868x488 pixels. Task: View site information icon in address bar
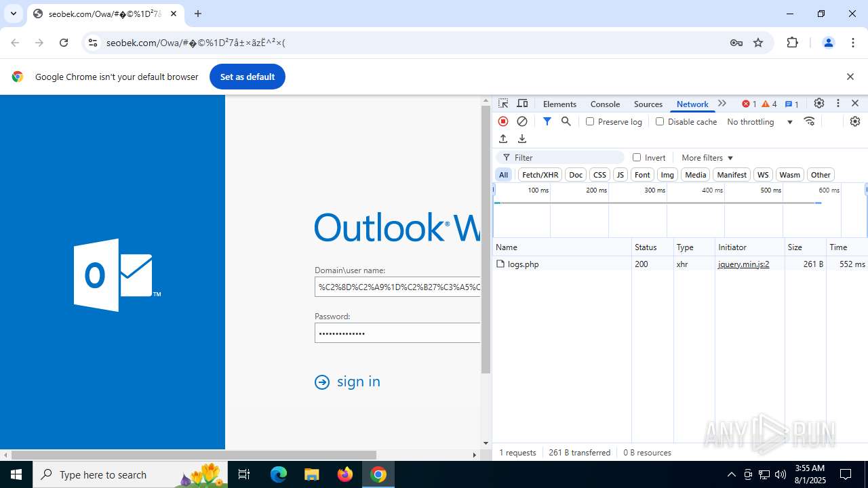(93, 43)
